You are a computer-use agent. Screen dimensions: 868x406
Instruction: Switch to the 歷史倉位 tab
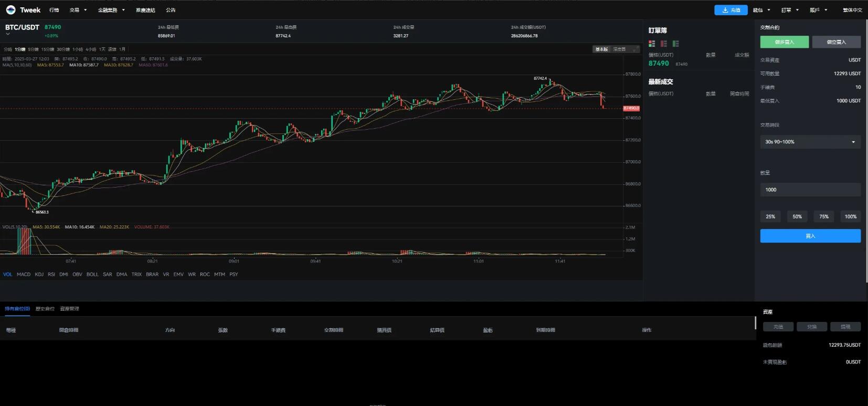click(x=45, y=309)
